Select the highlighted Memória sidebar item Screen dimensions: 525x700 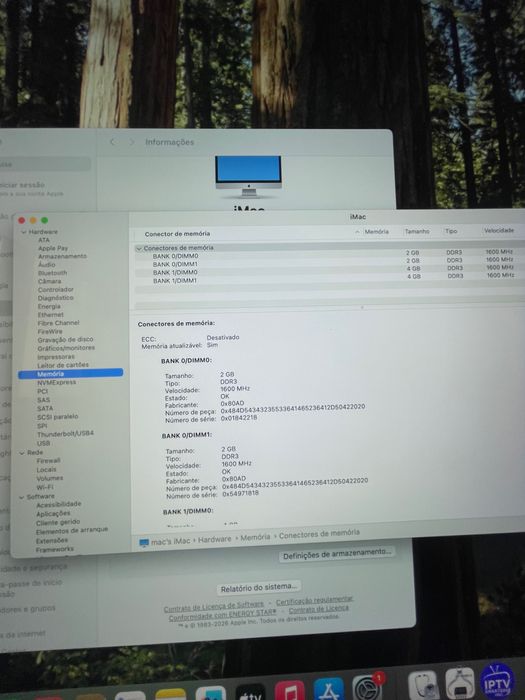coord(71,374)
